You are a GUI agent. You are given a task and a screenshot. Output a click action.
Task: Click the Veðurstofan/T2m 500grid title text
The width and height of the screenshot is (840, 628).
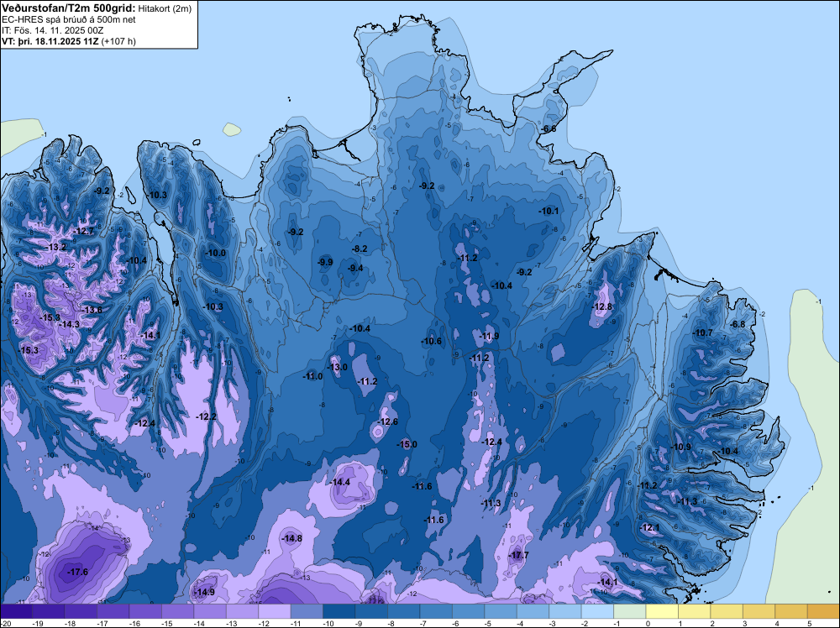pos(68,8)
